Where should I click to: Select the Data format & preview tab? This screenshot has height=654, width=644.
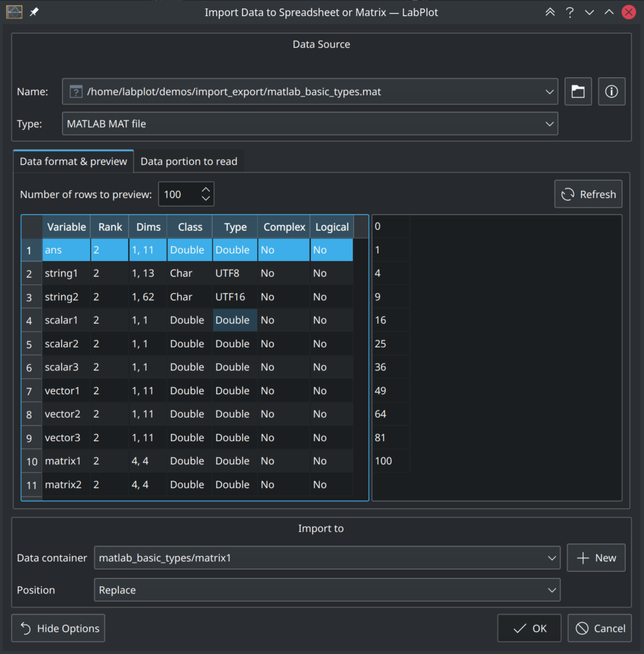pyautogui.click(x=73, y=161)
